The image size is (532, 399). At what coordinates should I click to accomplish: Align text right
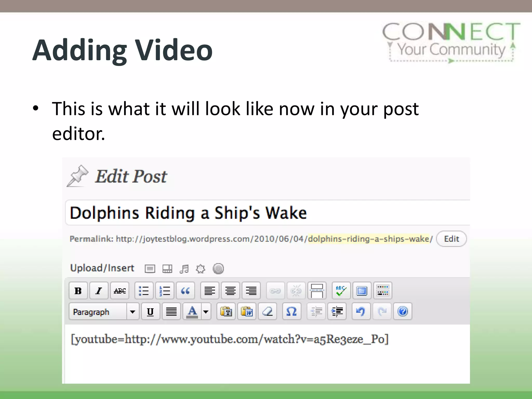click(x=251, y=291)
